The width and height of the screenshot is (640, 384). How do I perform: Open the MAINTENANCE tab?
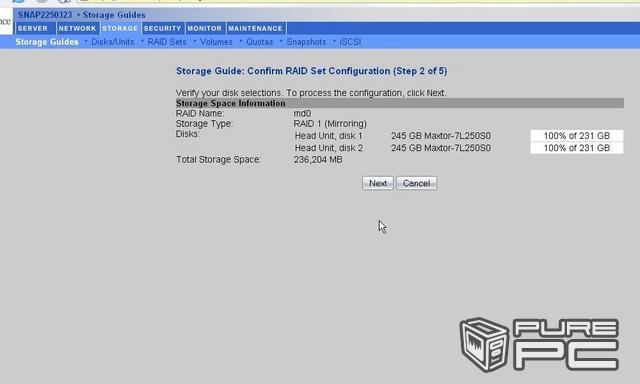[256, 28]
